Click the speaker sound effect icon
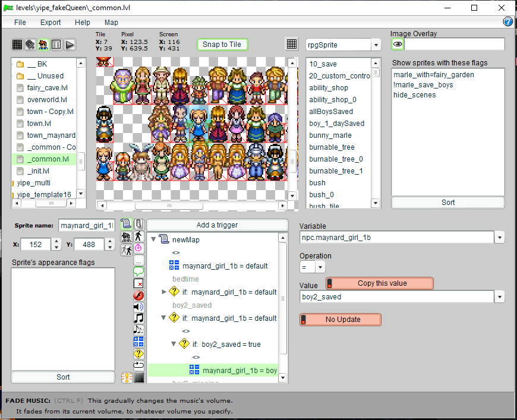 tap(138, 307)
